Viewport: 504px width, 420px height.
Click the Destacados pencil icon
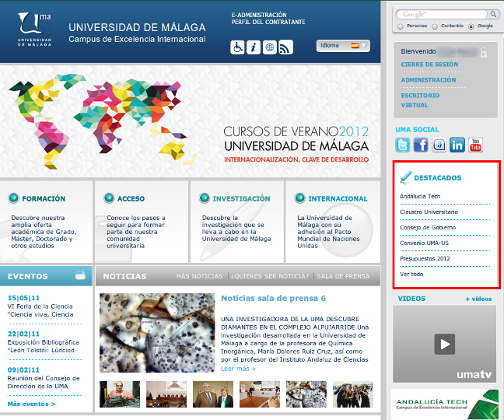406,177
